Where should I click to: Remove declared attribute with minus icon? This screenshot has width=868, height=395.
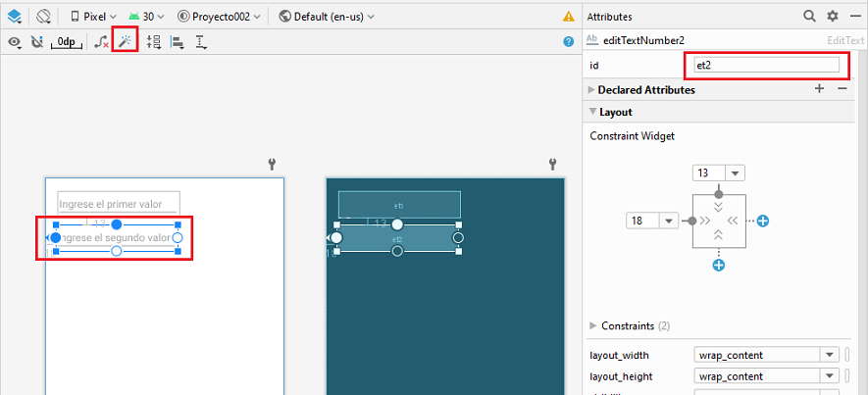pyautogui.click(x=842, y=88)
